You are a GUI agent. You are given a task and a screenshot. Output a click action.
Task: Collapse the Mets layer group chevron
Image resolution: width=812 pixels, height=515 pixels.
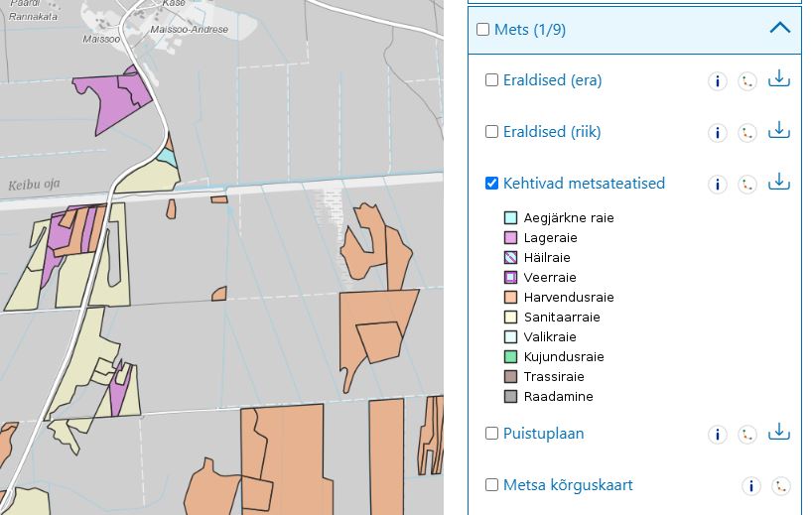[x=780, y=29]
